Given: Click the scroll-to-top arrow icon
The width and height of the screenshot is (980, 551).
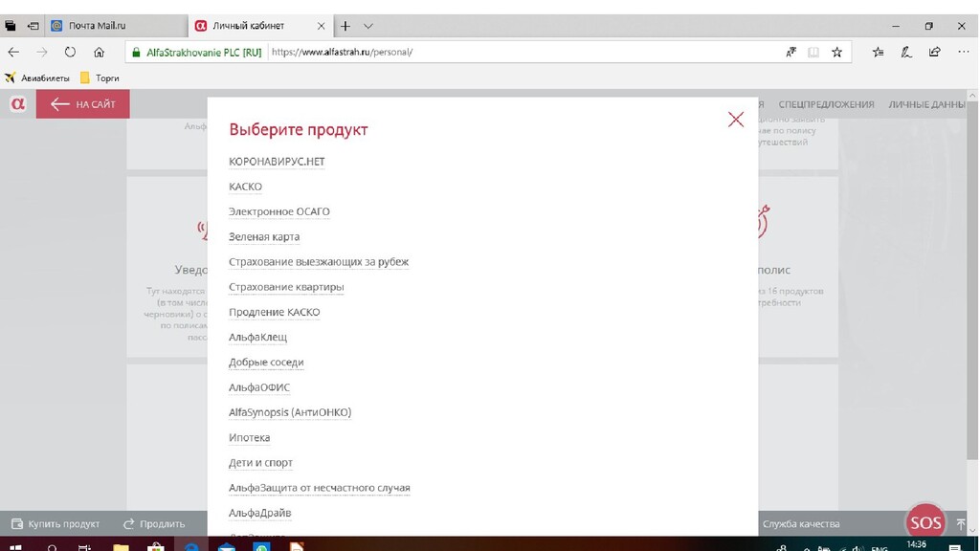Looking at the screenshot, I should coord(961,524).
